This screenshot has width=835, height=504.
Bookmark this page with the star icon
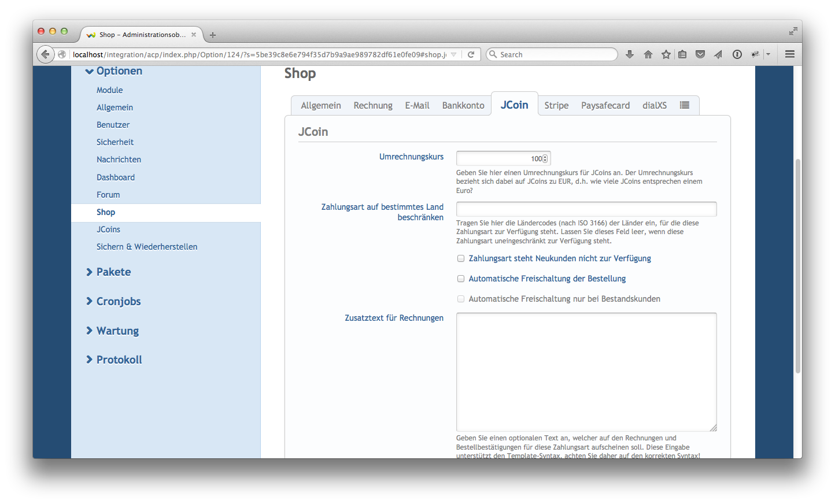(x=666, y=54)
